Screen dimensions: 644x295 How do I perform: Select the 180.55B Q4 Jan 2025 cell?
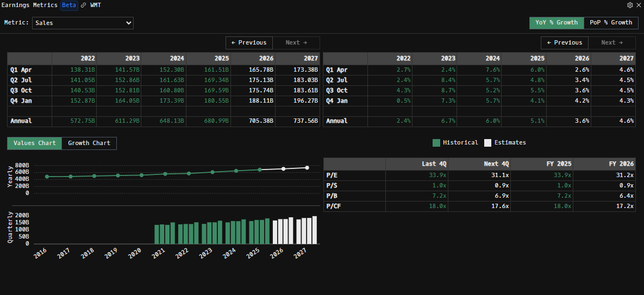208,101
